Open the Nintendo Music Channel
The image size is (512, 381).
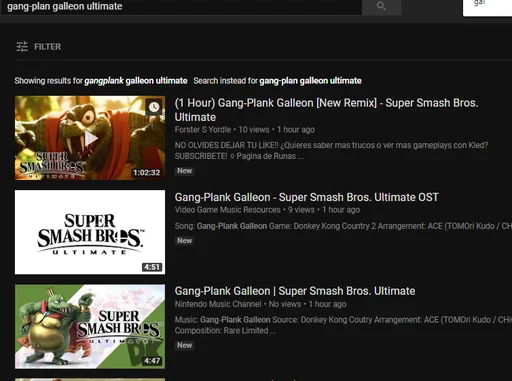pyautogui.click(x=218, y=304)
